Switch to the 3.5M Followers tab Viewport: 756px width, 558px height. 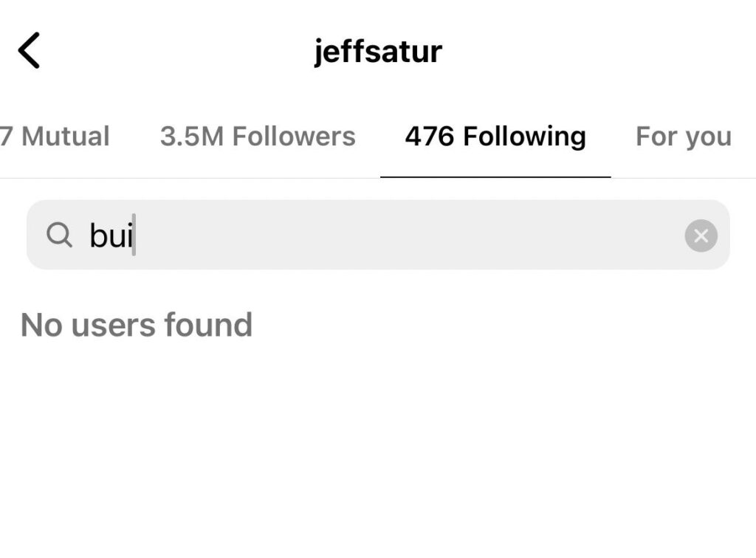(x=258, y=137)
